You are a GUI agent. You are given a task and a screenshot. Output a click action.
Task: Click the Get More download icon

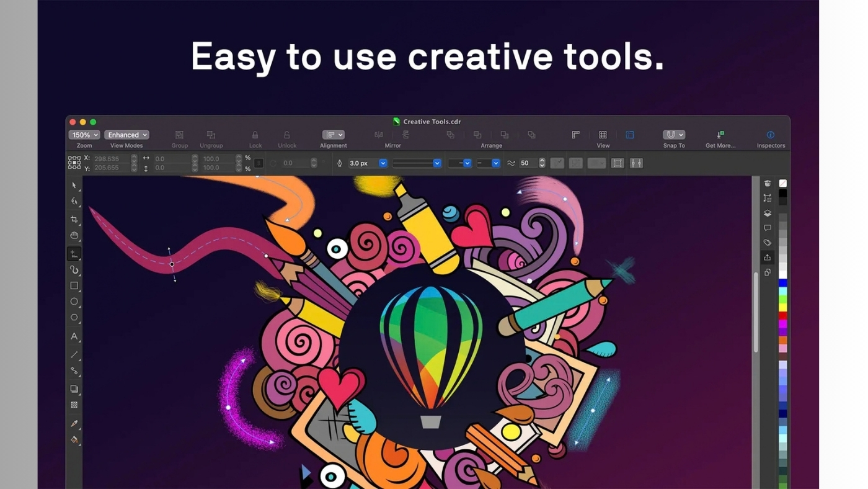(x=720, y=135)
